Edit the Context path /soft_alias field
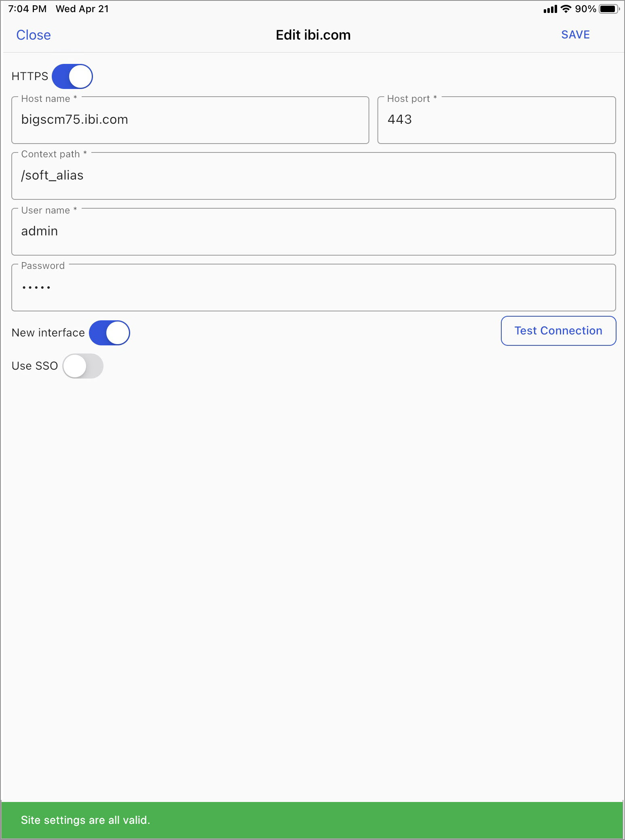625x840 pixels. [313, 176]
